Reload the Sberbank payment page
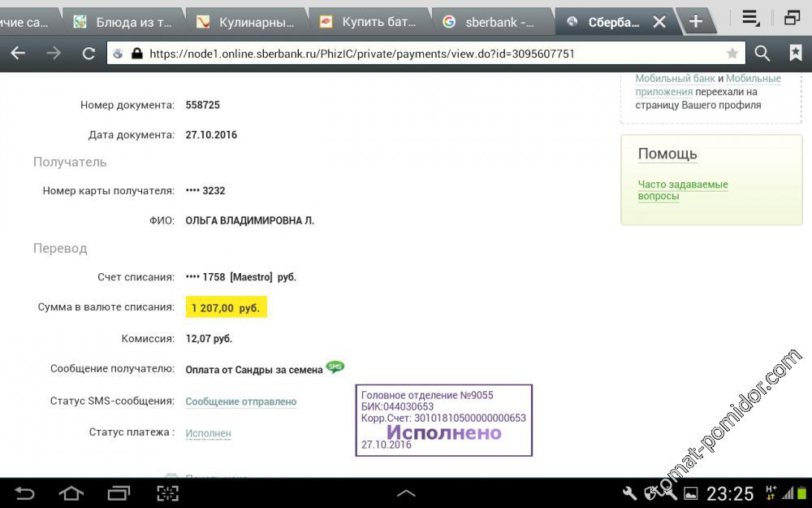 tap(89, 54)
